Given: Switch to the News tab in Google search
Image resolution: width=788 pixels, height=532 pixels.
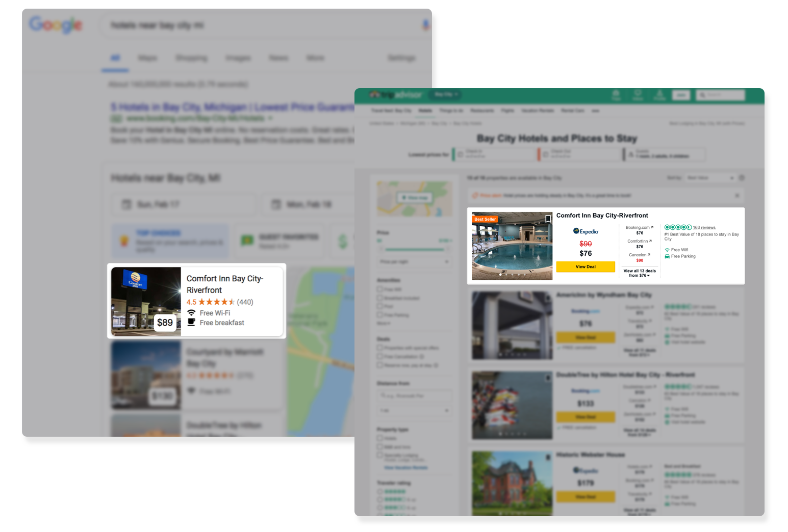Looking at the screenshot, I should (x=278, y=58).
